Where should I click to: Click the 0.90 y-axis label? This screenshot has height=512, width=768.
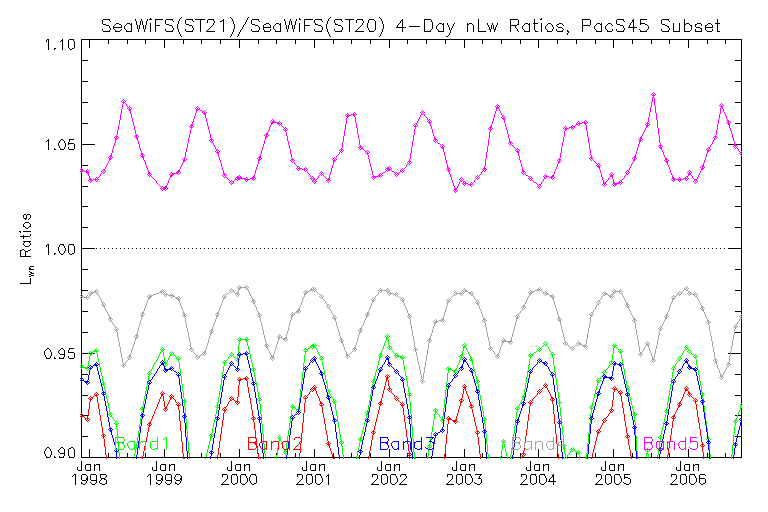pyautogui.click(x=60, y=452)
